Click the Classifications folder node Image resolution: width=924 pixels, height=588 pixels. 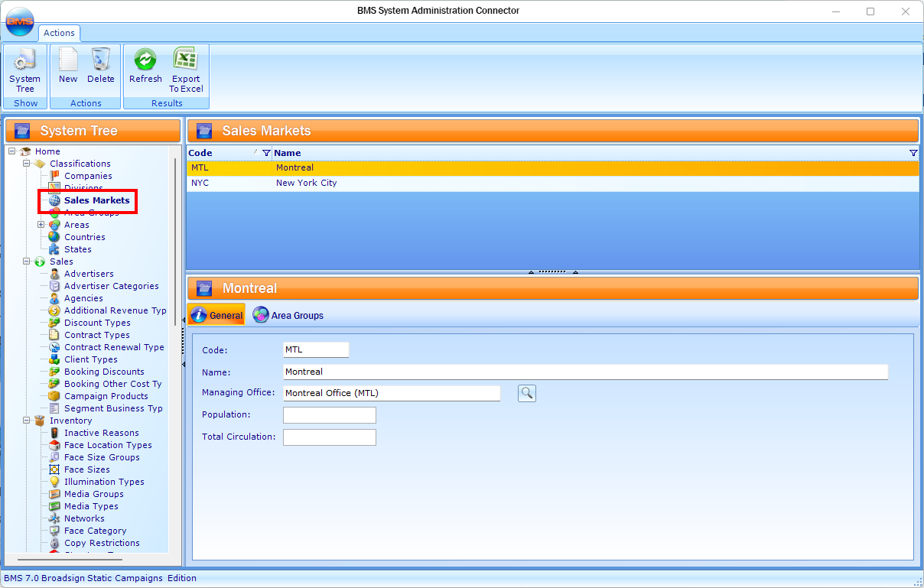pos(80,164)
